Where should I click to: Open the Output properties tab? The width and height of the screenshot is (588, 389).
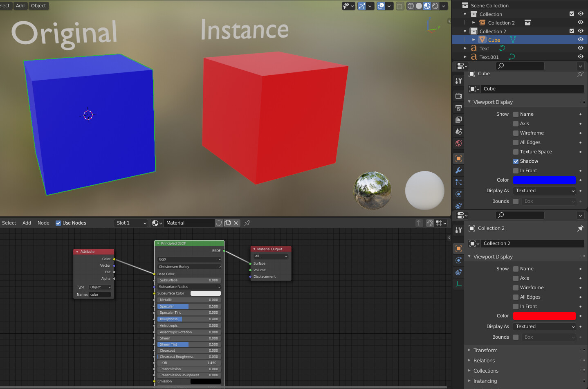[x=458, y=108]
